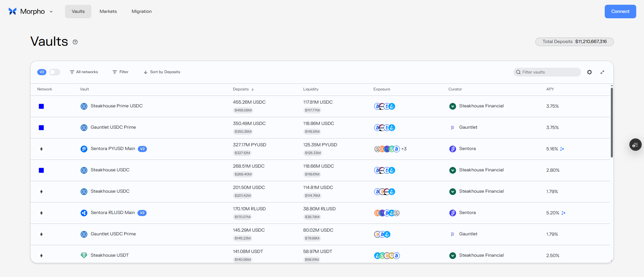Switch to the Markets tab
644x277 pixels.
click(108, 12)
